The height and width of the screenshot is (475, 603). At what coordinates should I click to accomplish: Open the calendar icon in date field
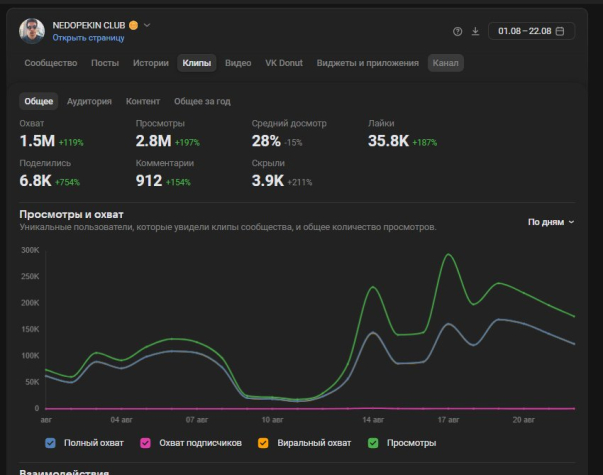tap(560, 31)
